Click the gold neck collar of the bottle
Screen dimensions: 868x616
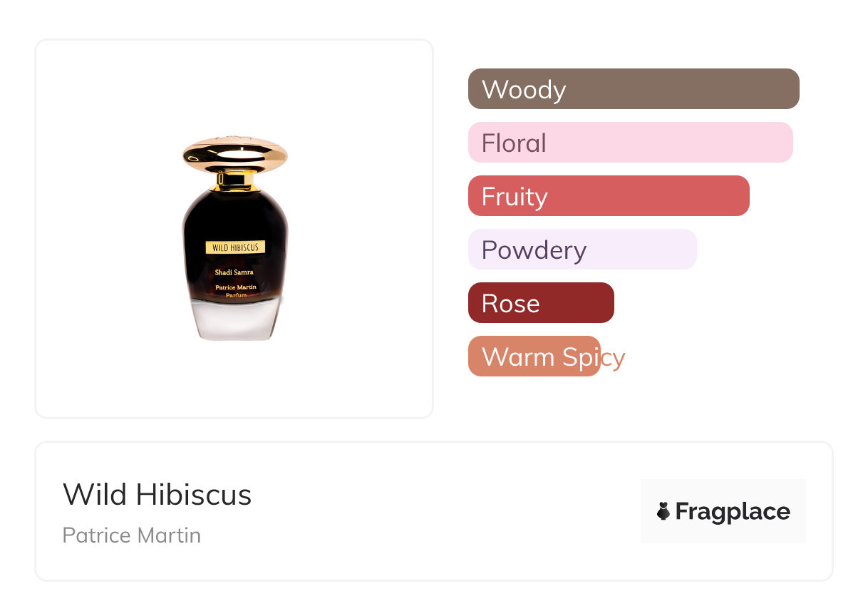tap(235, 180)
